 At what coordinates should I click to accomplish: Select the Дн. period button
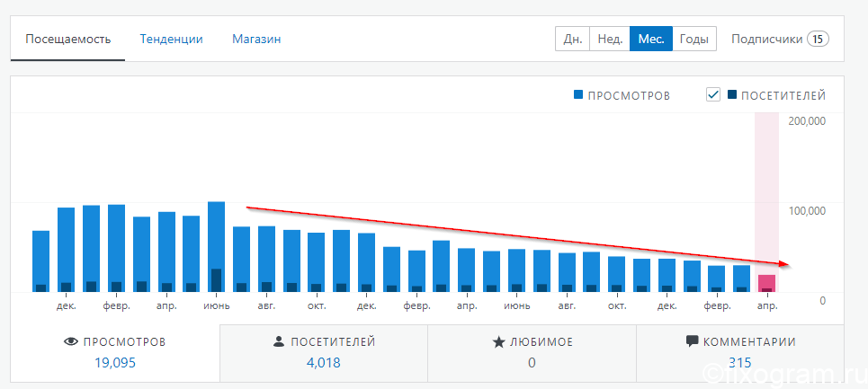(573, 40)
